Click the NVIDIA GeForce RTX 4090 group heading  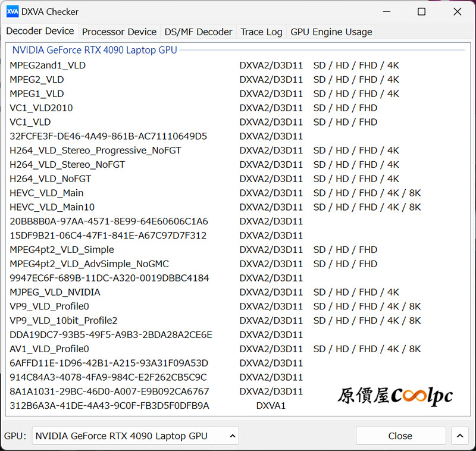click(95, 50)
